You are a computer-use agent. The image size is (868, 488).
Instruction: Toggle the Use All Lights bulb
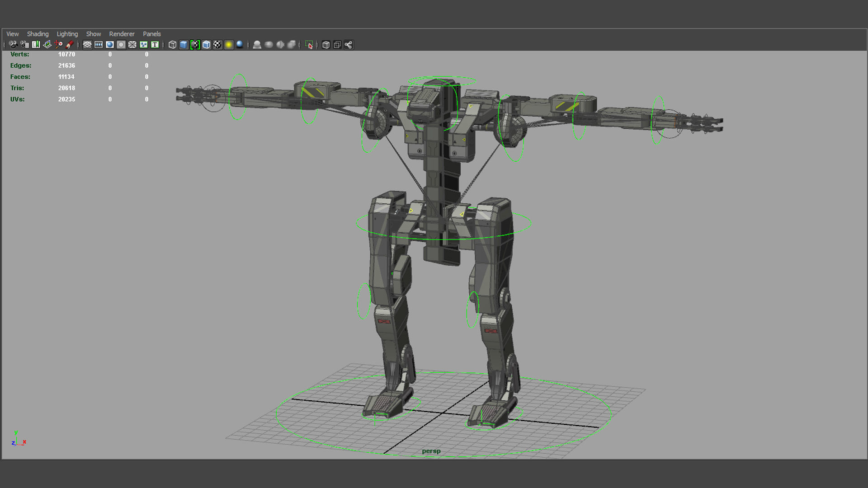point(229,45)
